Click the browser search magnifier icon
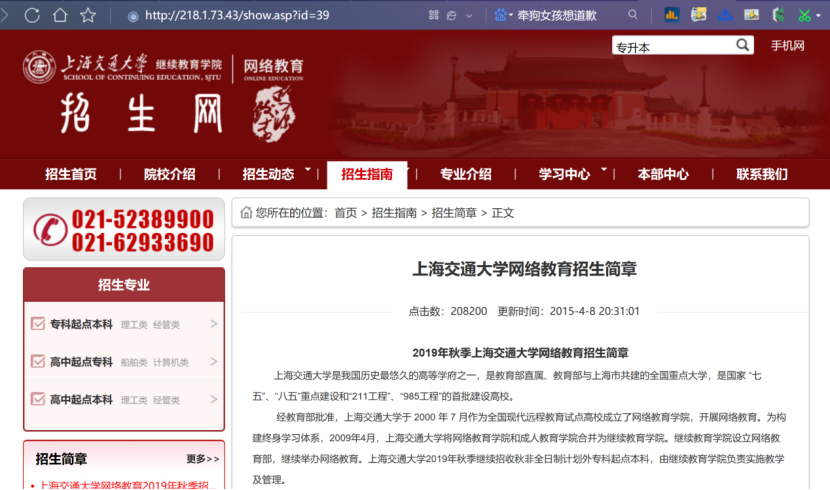 click(633, 15)
